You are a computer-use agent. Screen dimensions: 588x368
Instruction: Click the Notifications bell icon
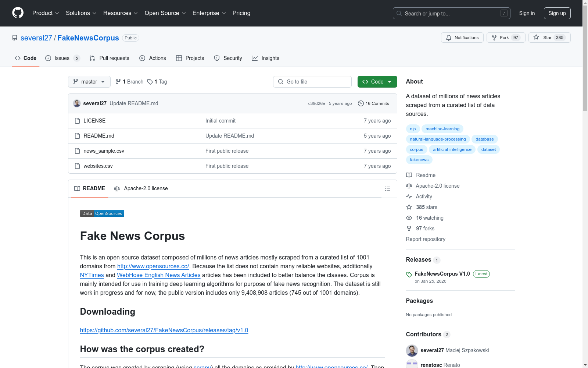pyautogui.click(x=449, y=38)
